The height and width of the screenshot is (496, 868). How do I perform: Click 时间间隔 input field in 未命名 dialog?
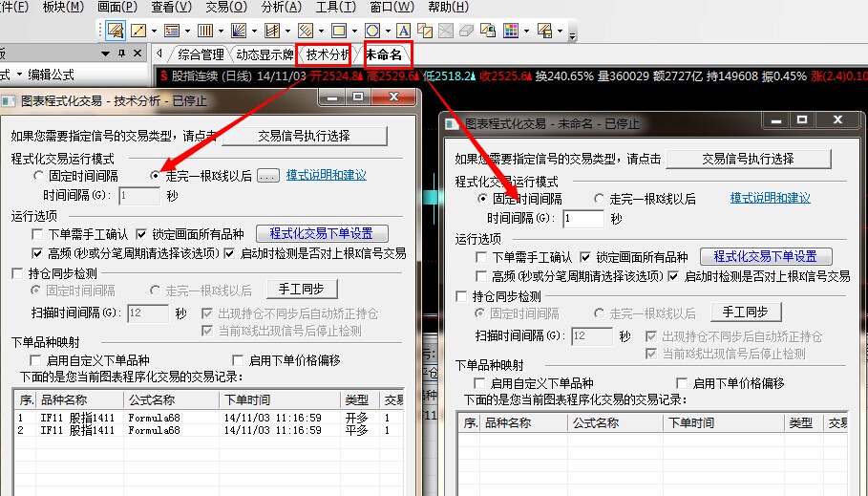click(x=583, y=218)
